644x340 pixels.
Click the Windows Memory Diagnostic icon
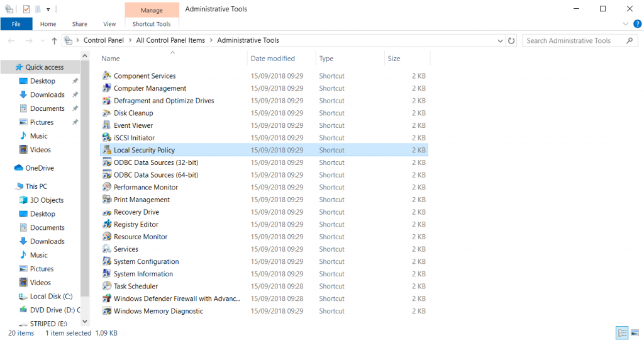click(107, 310)
